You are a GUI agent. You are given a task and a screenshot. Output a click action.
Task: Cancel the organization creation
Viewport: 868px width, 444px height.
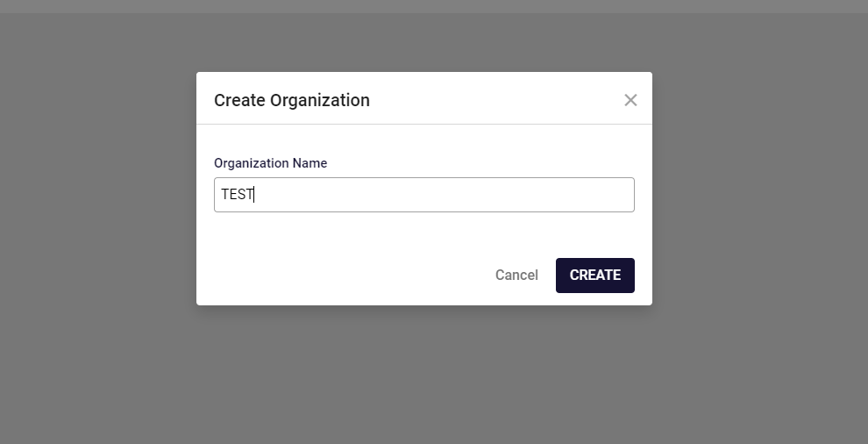pyautogui.click(x=516, y=275)
